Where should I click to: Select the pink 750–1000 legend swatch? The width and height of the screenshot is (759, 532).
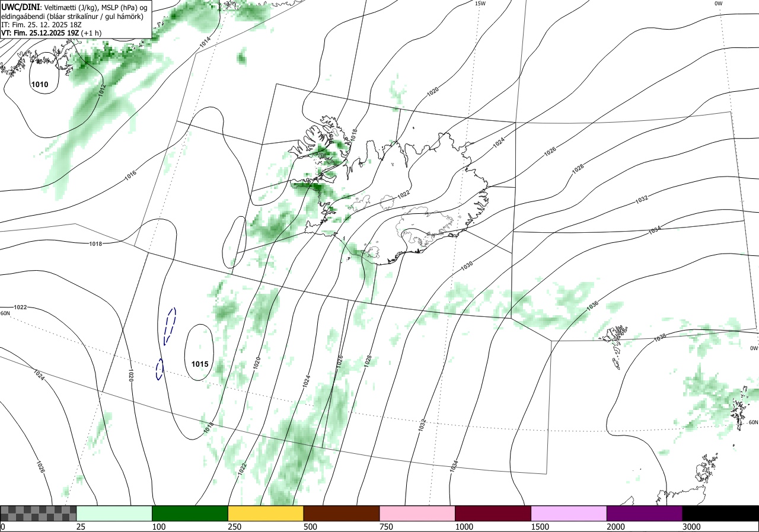coord(417,513)
